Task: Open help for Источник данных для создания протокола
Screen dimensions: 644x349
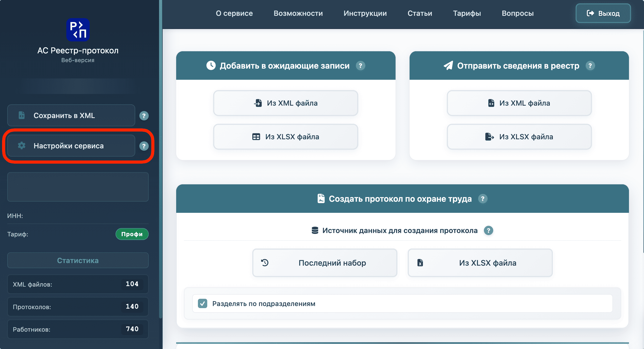Action: pos(489,230)
